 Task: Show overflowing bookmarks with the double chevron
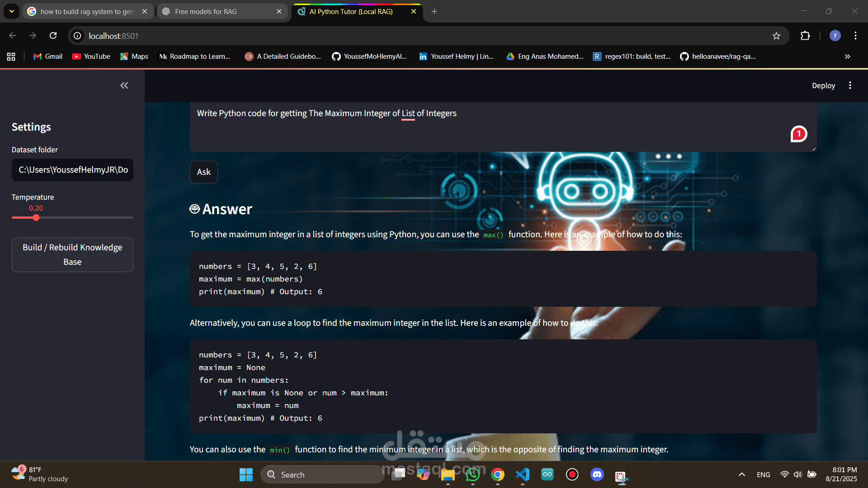point(846,56)
